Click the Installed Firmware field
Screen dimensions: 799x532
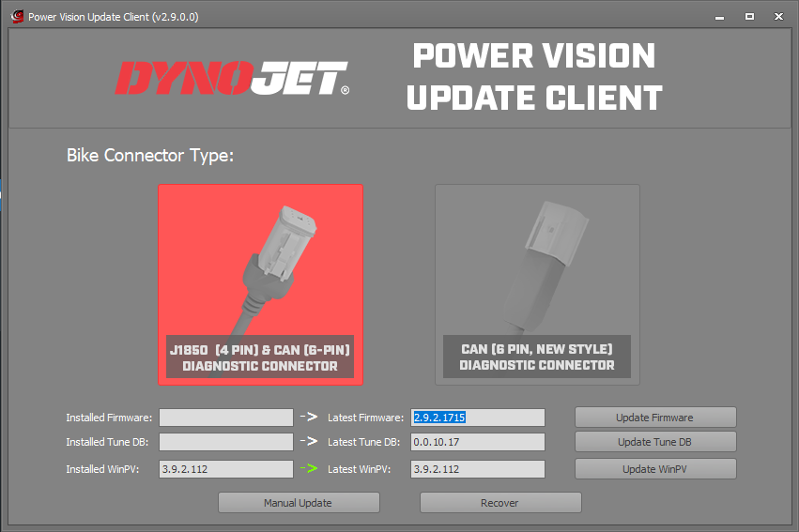pos(225,418)
